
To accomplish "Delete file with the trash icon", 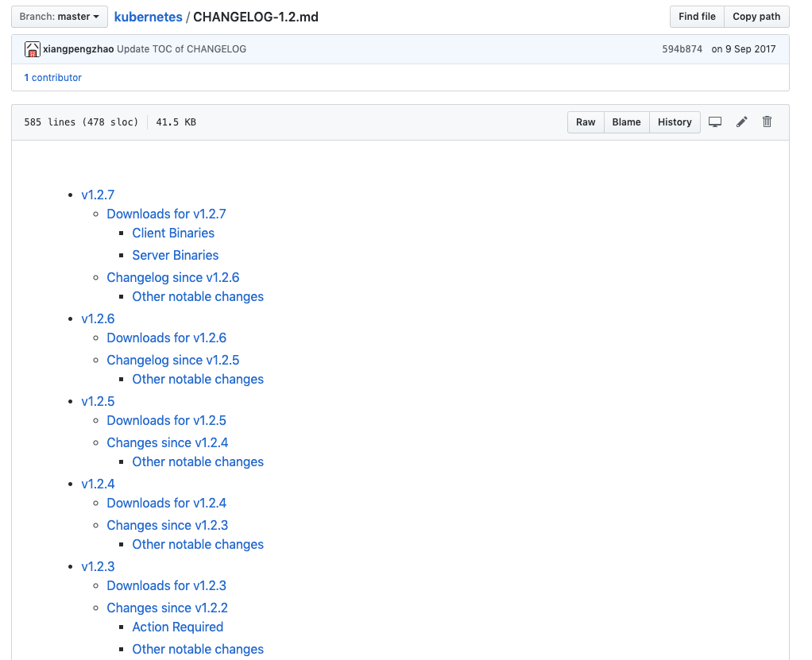I will 767,122.
